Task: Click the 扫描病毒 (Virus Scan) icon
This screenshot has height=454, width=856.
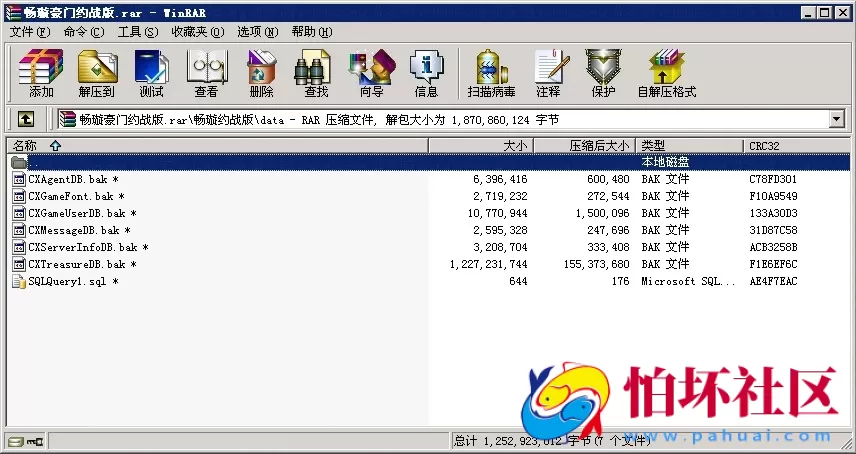Action: pyautogui.click(x=491, y=67)
